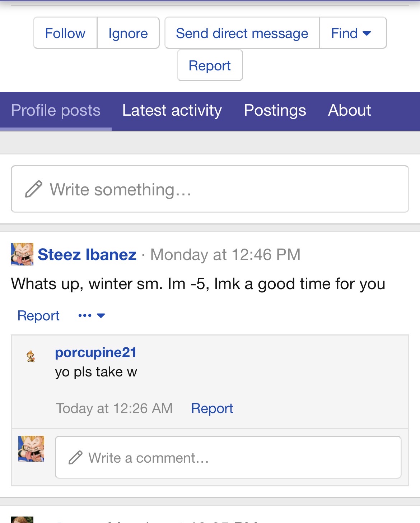Click Steez Ibanez avatar beside post
Image resolution: width=420 pixels, height=523 pixels.
[x=22, y=254]
